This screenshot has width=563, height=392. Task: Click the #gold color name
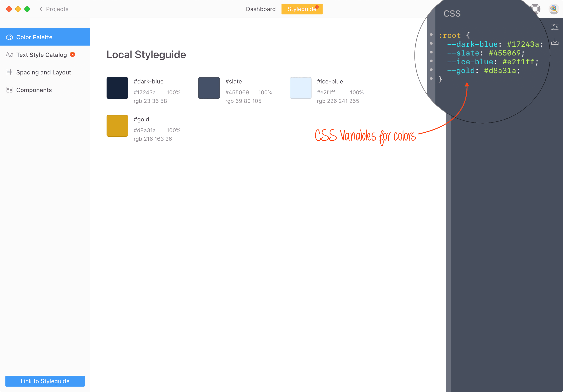(x=141, y=119)
